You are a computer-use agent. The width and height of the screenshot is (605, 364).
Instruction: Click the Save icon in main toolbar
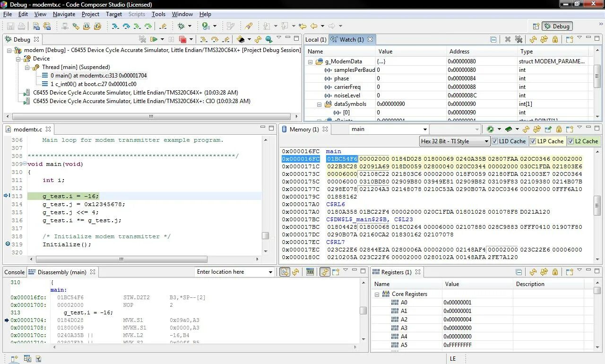10,26
